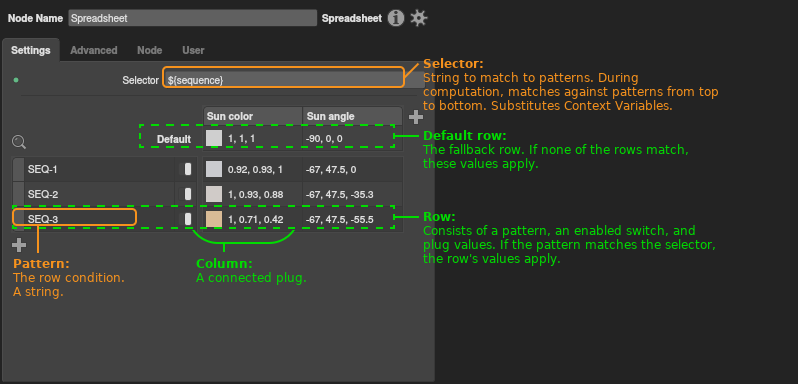This screenshot has width=798, height=384.
Task: Click the SEQ-3 row drag handle
Action: pos(18,219)
